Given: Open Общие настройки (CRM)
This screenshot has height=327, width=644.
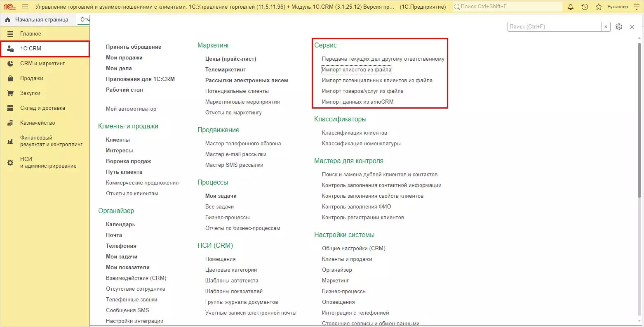Looking at the screenshot, I should (354, 249).
